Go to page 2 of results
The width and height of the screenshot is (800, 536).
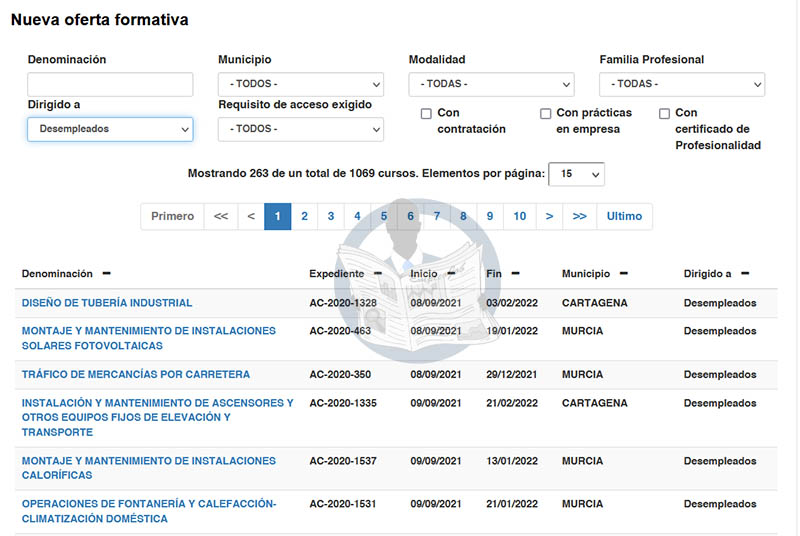pos(304,216)
